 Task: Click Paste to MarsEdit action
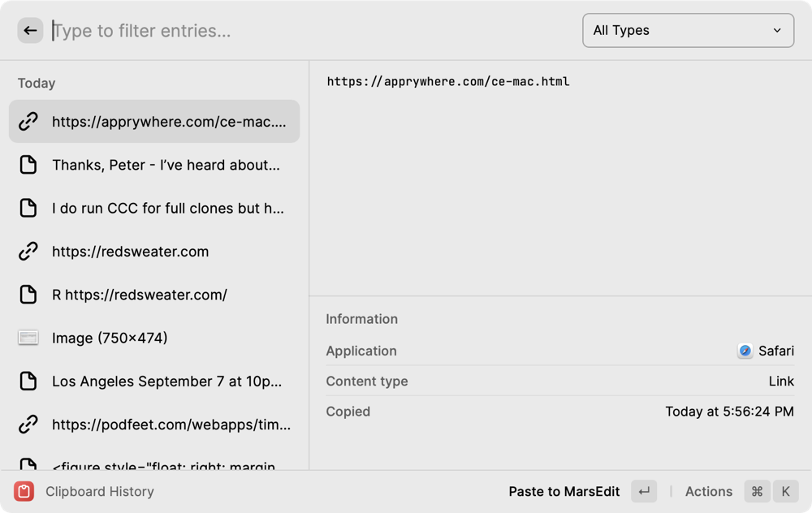pyautogui.click(x=564, y=491)
